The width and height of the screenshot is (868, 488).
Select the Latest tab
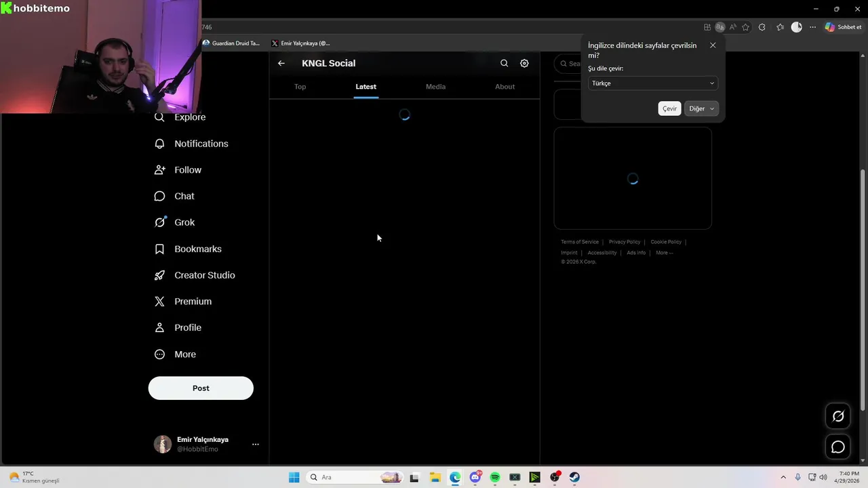tap(366, 87)
